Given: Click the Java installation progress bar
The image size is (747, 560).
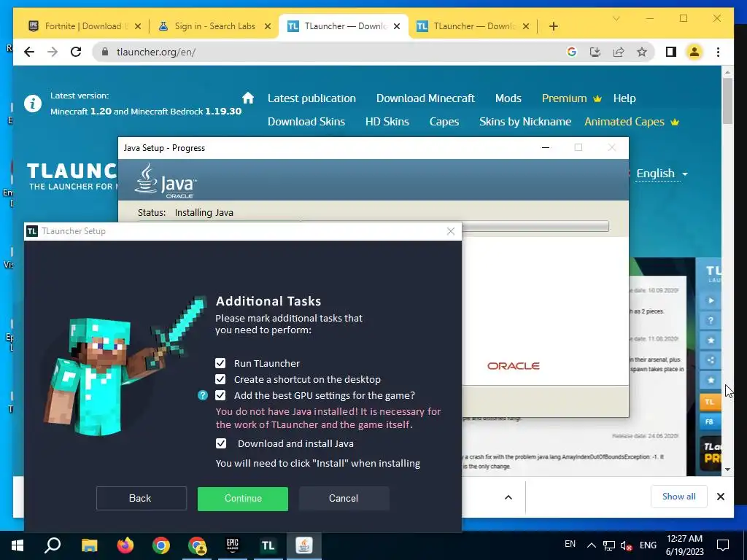Looking at the screenshot, I should 535,226.
